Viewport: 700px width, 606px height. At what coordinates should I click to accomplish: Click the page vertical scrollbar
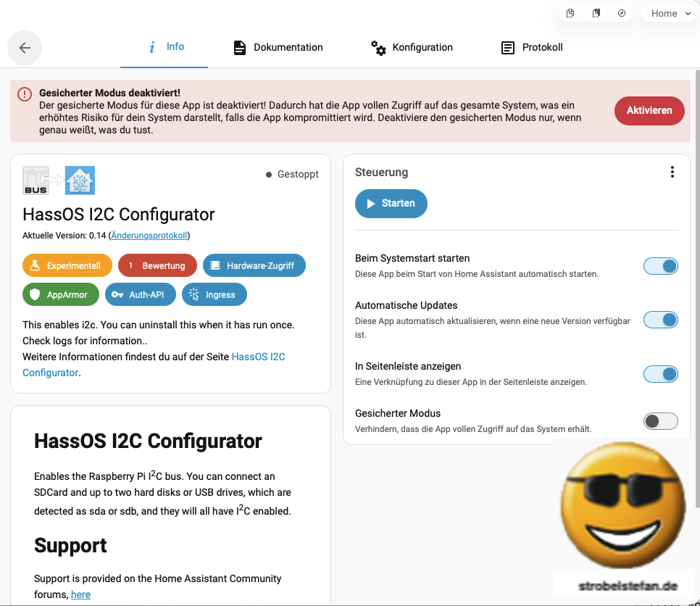[697, 289]
